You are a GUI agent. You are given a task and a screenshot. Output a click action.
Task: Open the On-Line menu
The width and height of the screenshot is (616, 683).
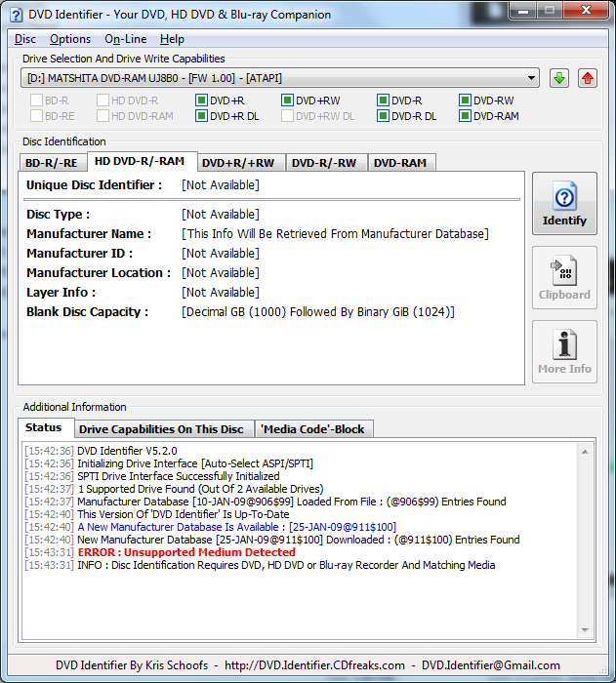pyautogui.click(x=126, y=39)
